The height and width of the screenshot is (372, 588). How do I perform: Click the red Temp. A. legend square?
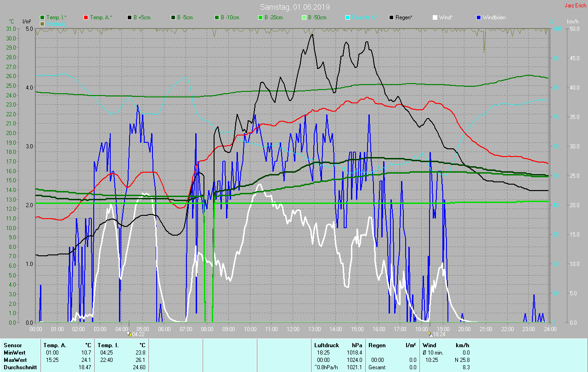[86, 17]
